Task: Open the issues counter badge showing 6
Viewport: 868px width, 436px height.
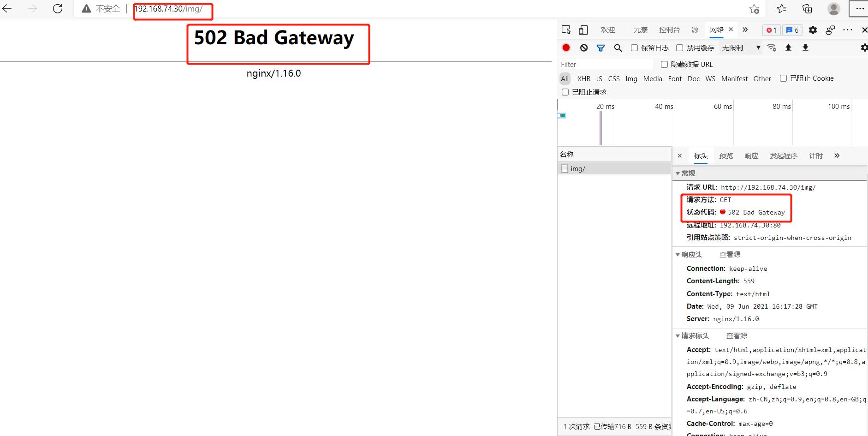Action: [x=792, y=30]
